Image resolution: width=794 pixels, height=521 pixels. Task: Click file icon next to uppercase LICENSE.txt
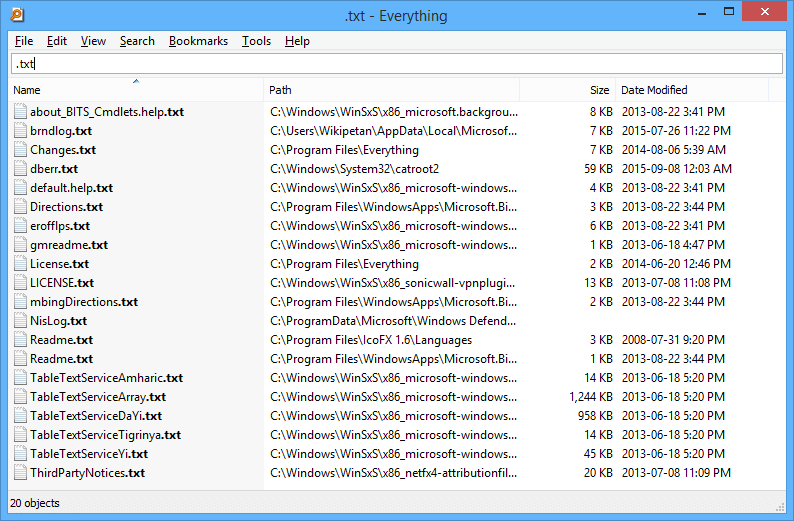click(20, 283)
